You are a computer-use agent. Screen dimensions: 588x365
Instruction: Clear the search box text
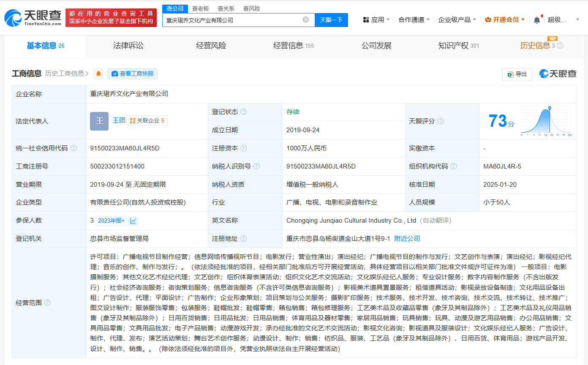(306, 20)
